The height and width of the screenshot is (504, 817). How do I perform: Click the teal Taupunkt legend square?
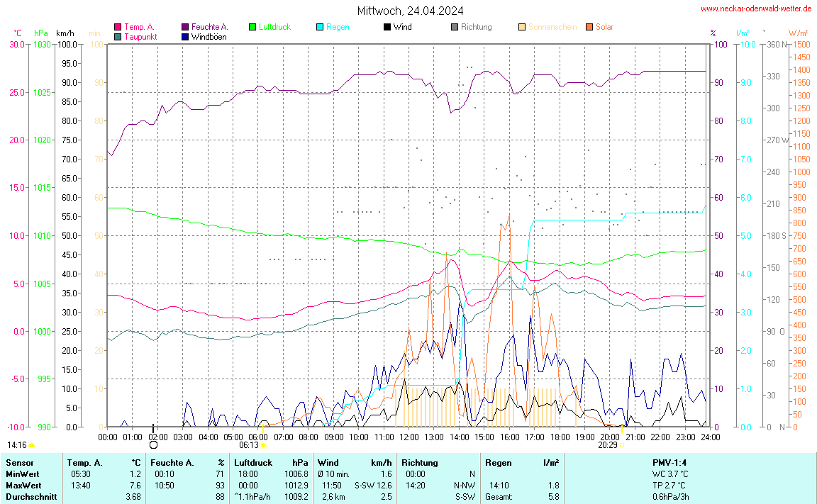118,36
